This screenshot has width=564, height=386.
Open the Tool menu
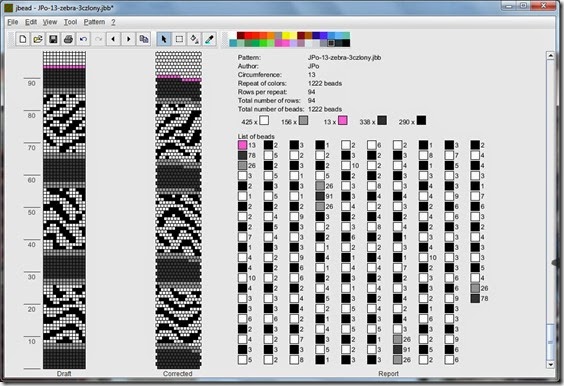(70, 22)
